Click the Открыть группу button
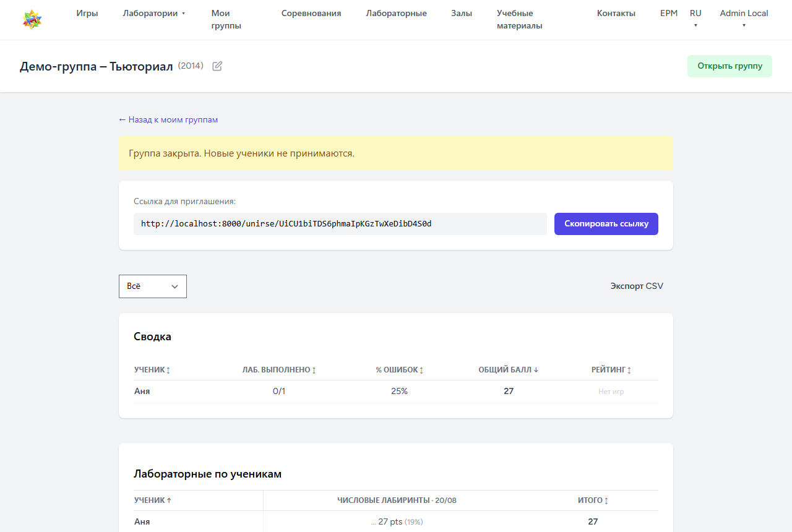 click(730, 66)
